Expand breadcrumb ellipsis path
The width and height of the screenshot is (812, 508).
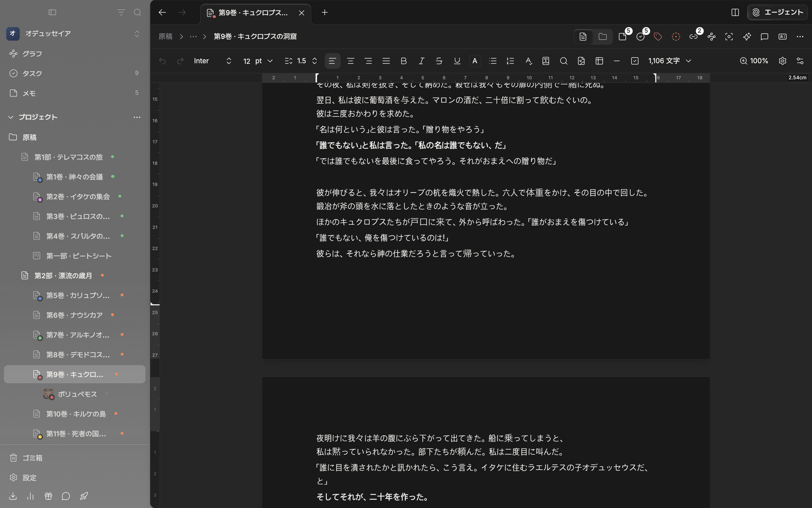[x=193, y=36]
